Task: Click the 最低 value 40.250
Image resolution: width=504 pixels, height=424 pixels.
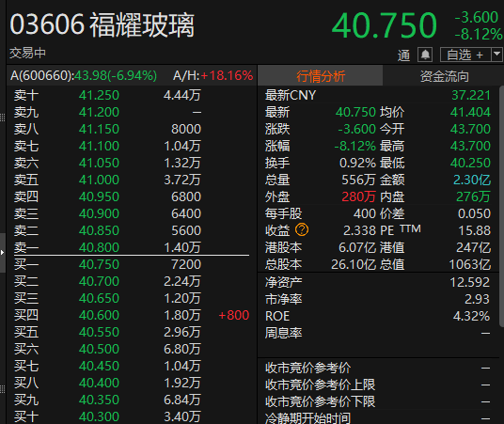Action: (470, 163)
